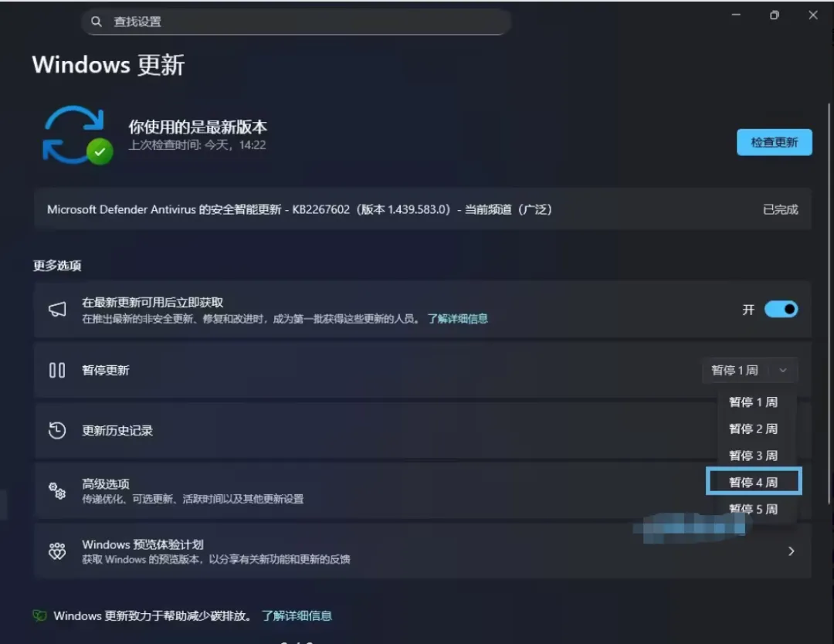Click the megaphone icon beside 在最新更新可用后立即获取
The height and width of the screenshot is (644, 834).
57,310
